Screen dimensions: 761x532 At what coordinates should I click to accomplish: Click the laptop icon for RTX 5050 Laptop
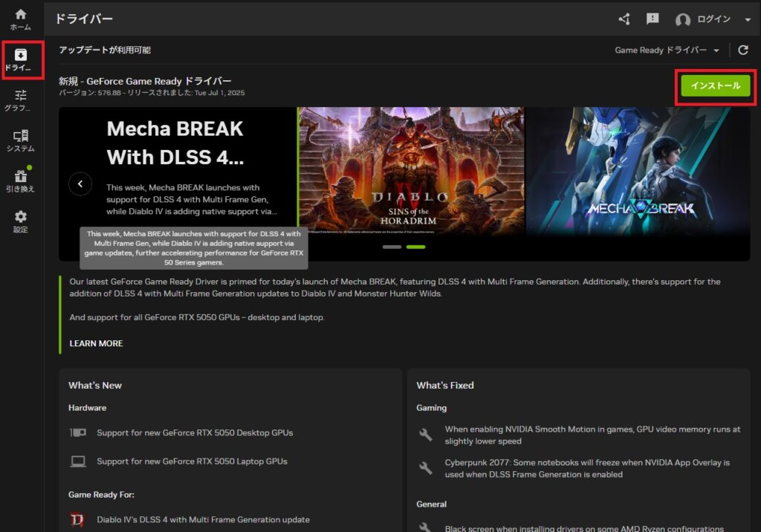coord(77,461)
